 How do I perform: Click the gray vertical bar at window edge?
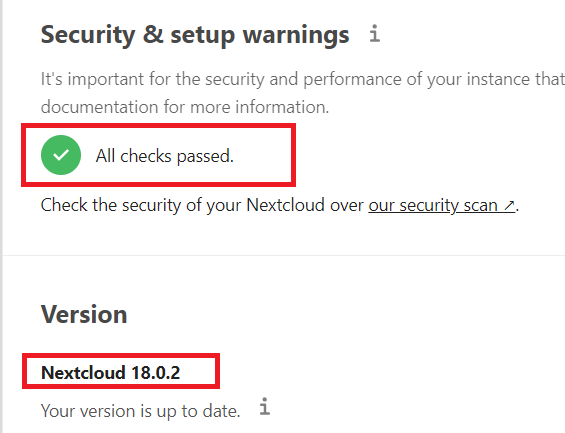pyautogui.click(x=1, y=216)
